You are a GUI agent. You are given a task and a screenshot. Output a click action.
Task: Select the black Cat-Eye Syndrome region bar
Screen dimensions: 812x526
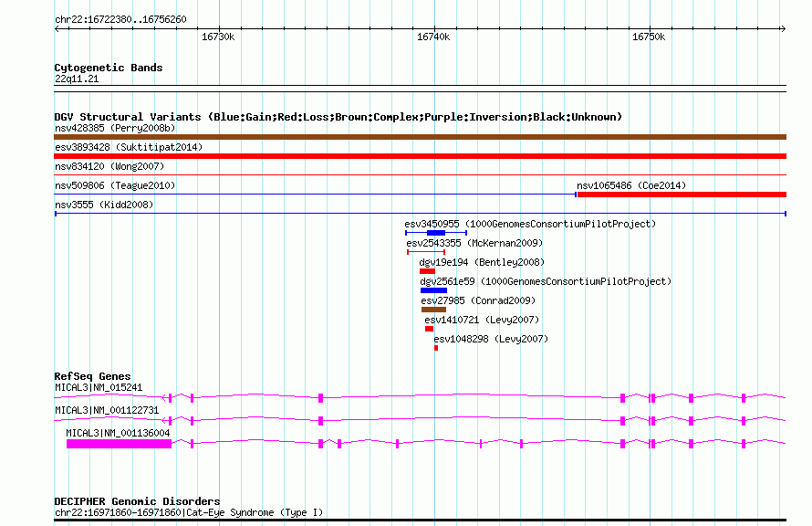(420, 520)
